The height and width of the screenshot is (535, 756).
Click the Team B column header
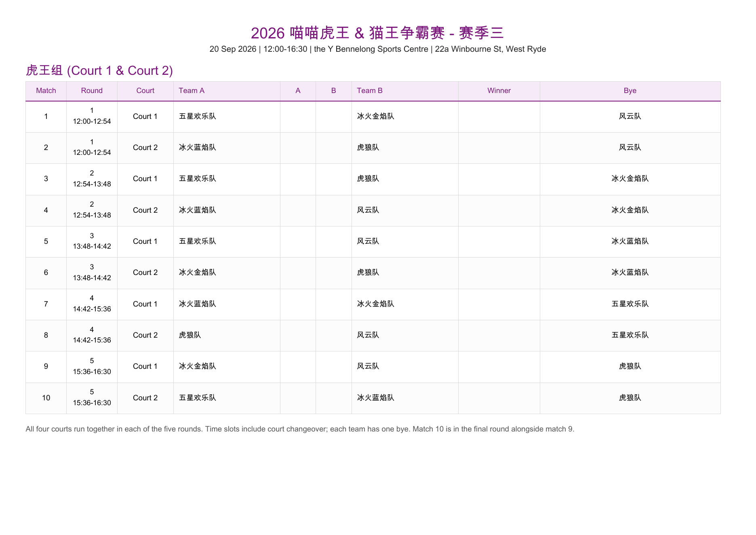[405, 91]
